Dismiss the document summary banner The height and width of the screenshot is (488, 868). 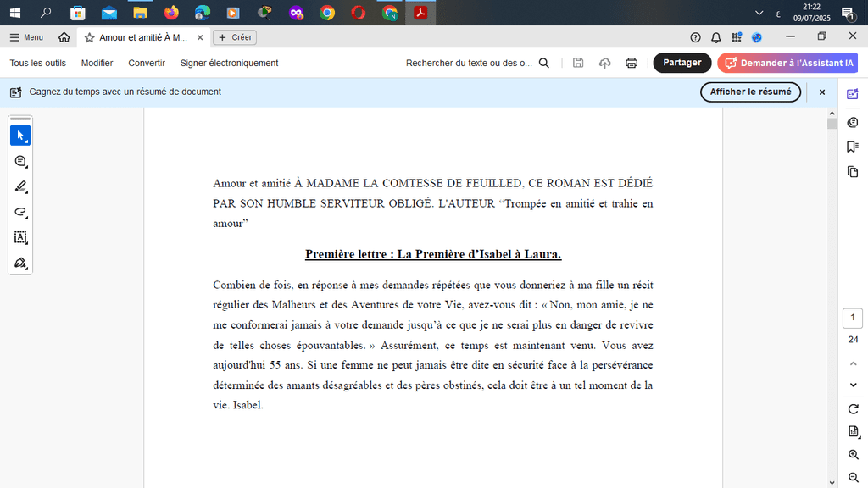pos(821,91)
